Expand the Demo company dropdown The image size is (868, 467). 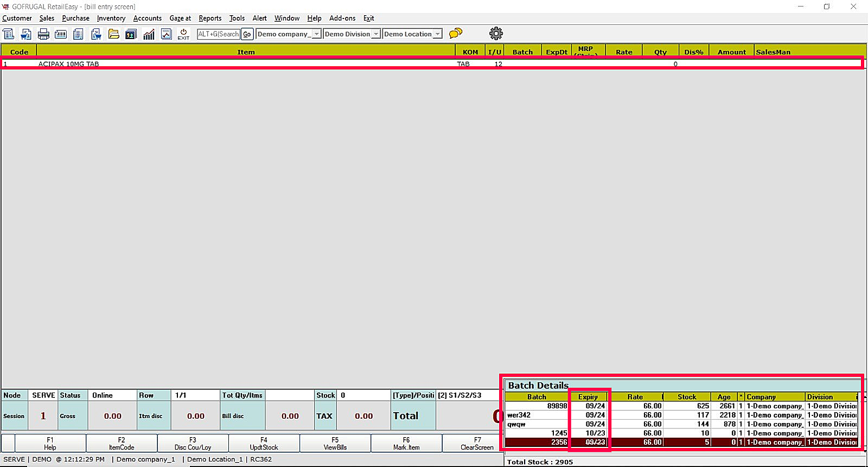(317, 34)
